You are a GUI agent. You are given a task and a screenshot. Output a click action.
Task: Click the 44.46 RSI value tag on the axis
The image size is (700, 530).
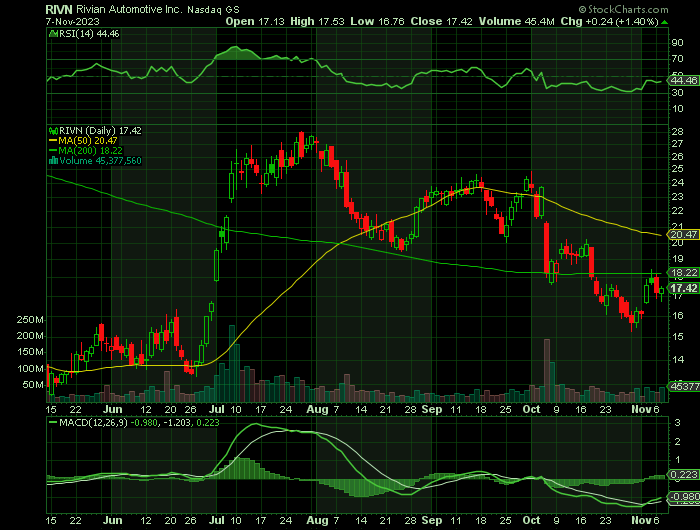[x=683, y=80]
